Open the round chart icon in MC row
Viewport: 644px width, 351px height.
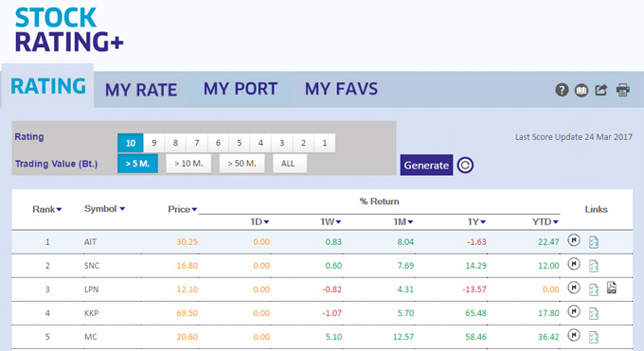(574, 335)
